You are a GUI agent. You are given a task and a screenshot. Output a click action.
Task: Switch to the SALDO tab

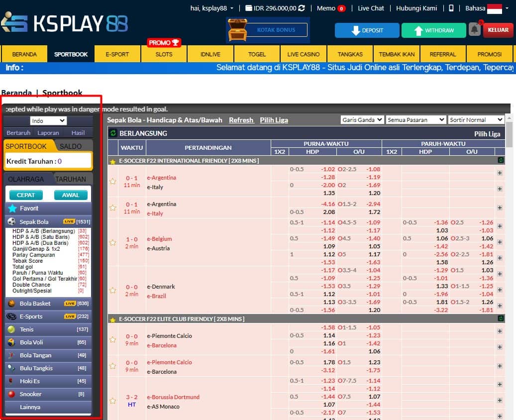coord(71,146)
